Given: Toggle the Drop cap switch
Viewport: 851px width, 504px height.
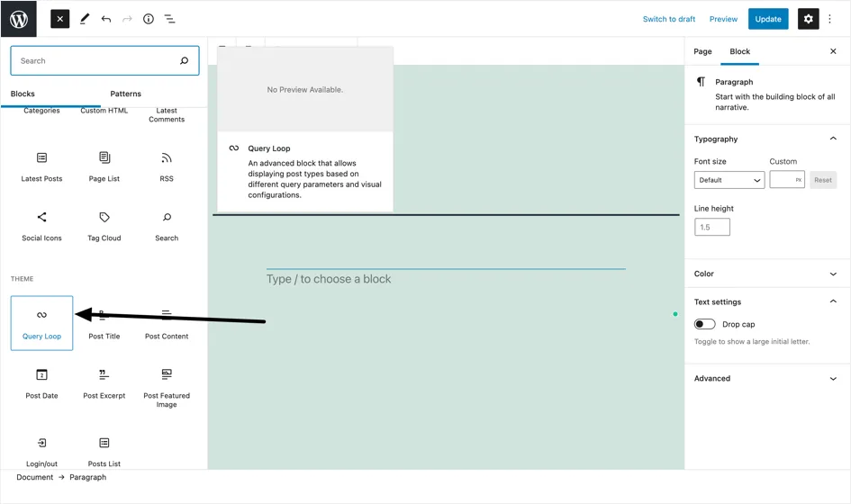Looking at the screenshot, I should click(704, 324).
